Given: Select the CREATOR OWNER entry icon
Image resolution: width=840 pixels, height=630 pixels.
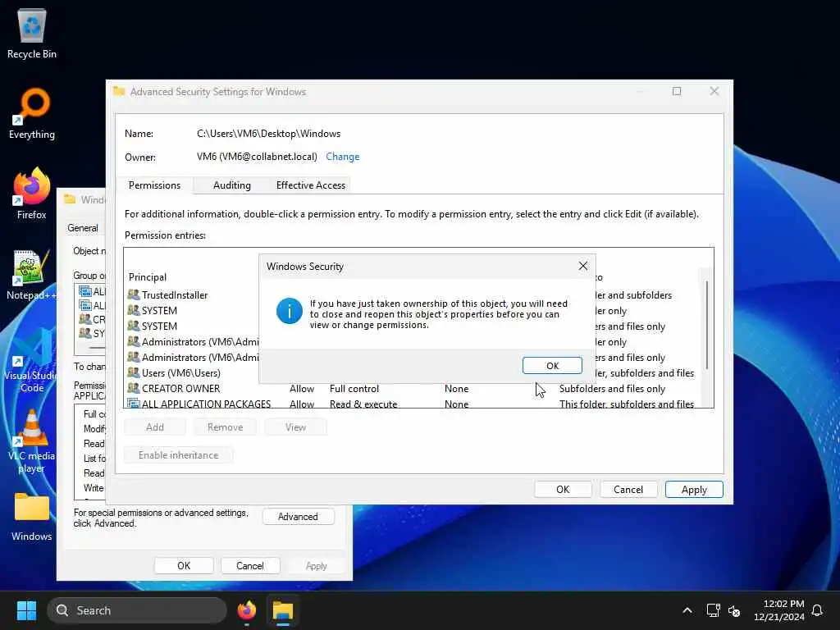Looking at the screenshot, I should [134, 388].
